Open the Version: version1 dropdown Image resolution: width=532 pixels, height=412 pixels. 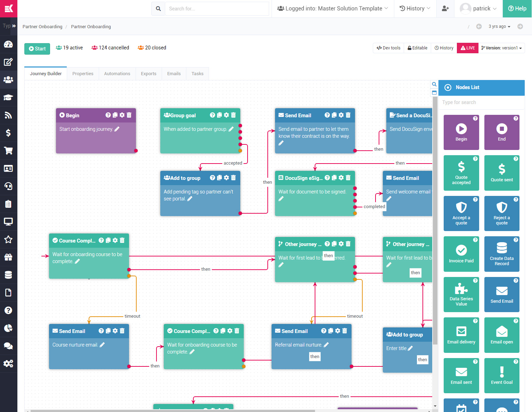(x=501, y=48)
